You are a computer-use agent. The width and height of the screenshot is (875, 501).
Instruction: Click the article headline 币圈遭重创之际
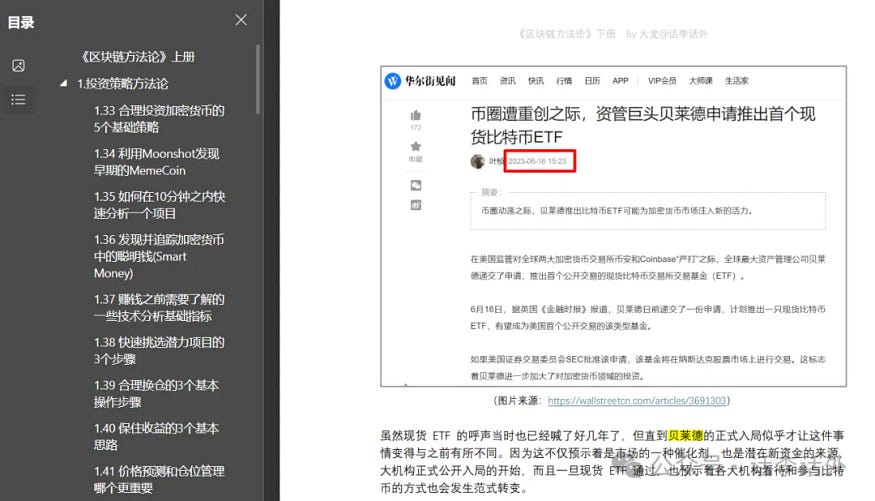tap(643, 126)
